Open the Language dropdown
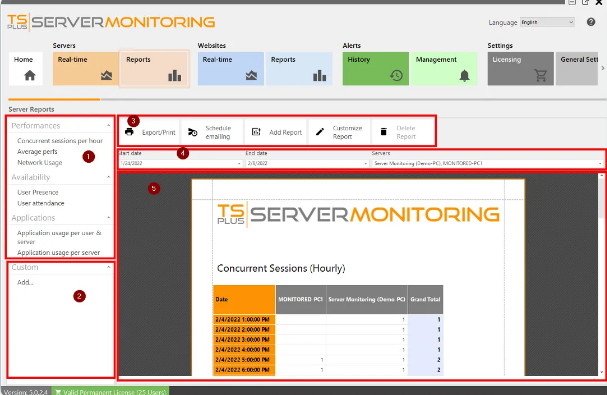The width and height of the screenshot is (607, 395). pos(547,22)
